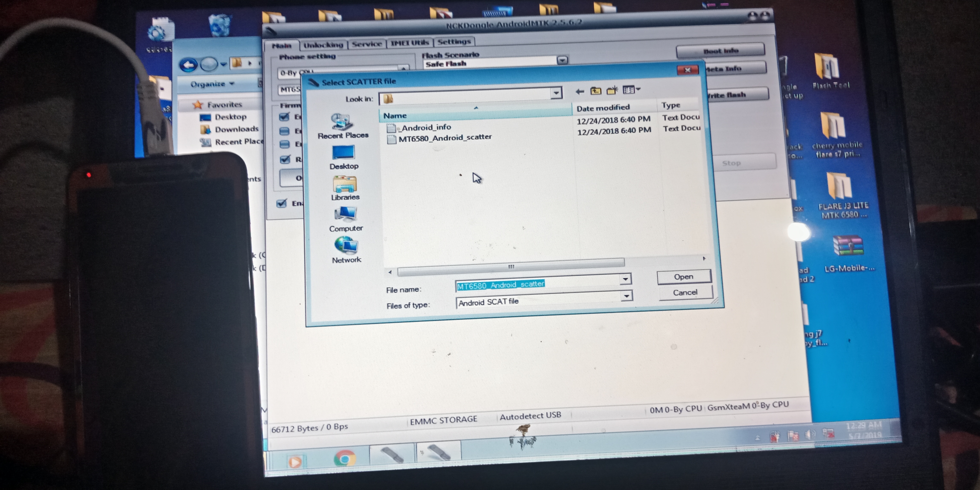Image resolution: width=980 pixels, height=490 pixels.
Task: Sort by Date modified column header
Action: tap(614, 108)
